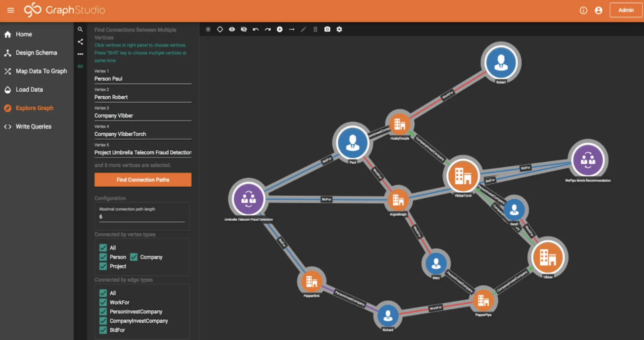Select the HuskyDoople company node
This screenshot has width=644, height=340.
coord(399,124)
